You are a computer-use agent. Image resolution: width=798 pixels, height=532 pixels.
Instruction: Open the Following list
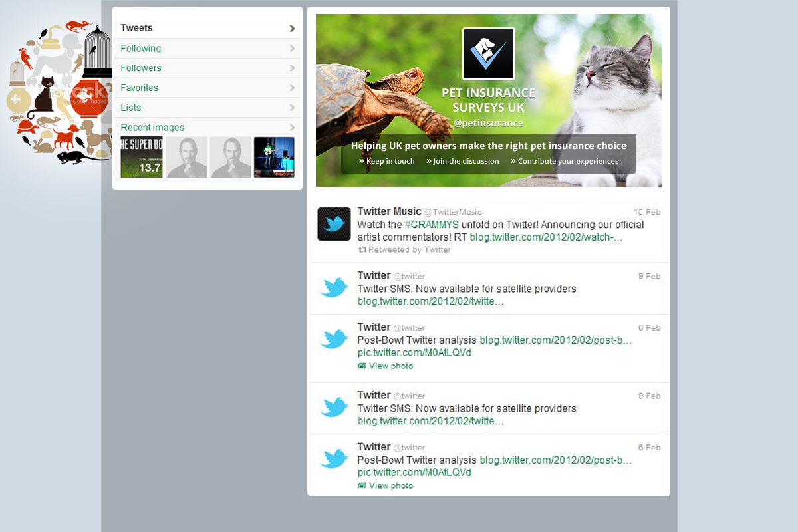point(207,48)
